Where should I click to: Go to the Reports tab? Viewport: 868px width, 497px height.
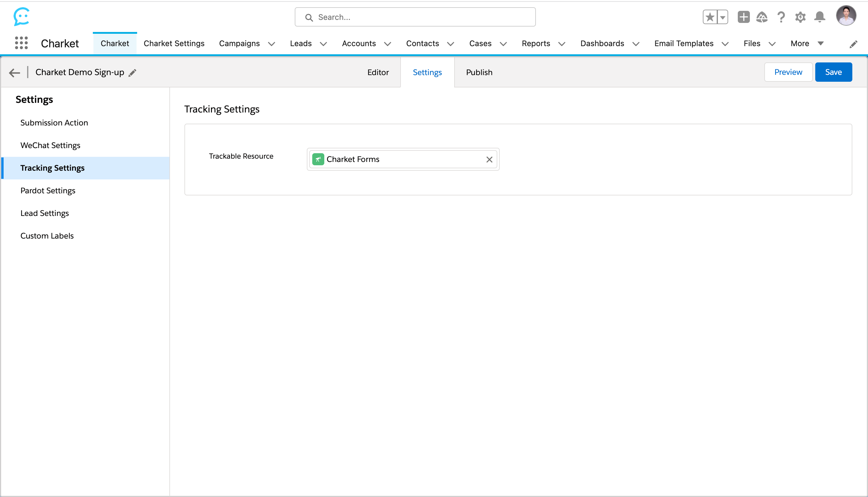coord(536,43)
